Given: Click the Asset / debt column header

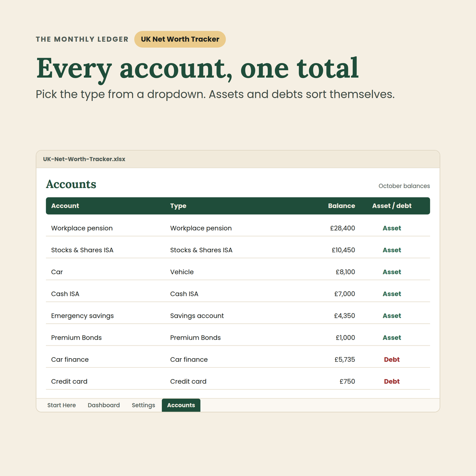Looking at the screenshot, I should point(392,206).
